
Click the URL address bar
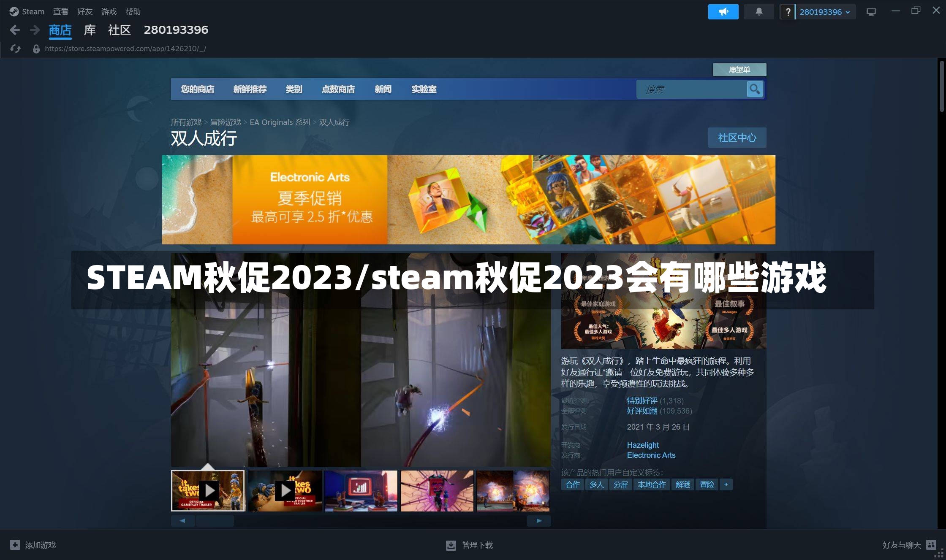click(125, 49)
